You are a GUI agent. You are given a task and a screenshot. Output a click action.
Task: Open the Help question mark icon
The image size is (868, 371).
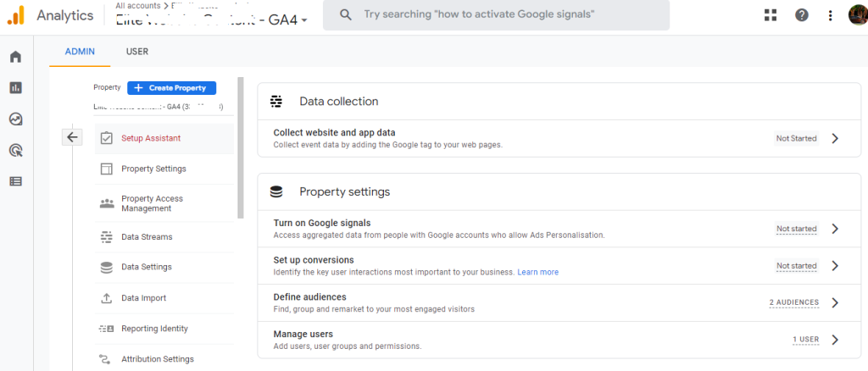tap(802, 15)
